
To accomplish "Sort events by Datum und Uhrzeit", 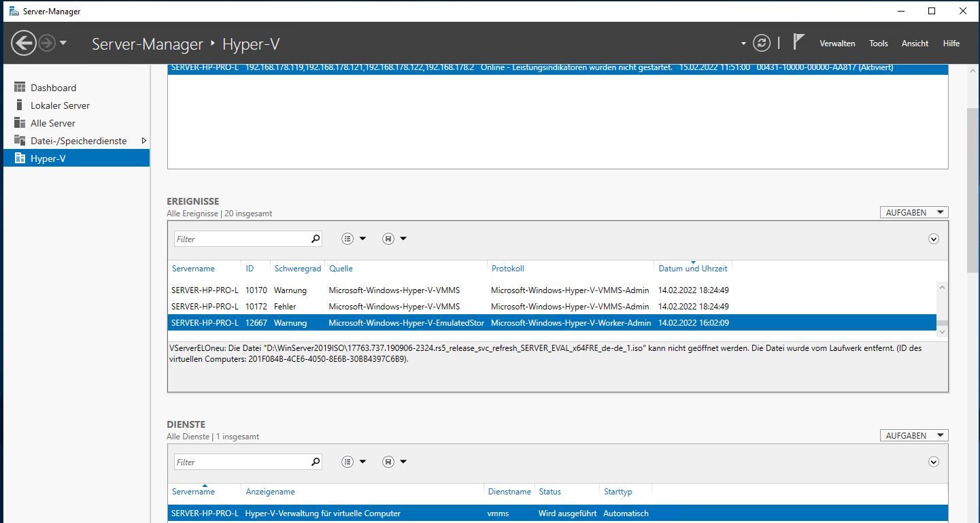I will (x=693, y=269).
